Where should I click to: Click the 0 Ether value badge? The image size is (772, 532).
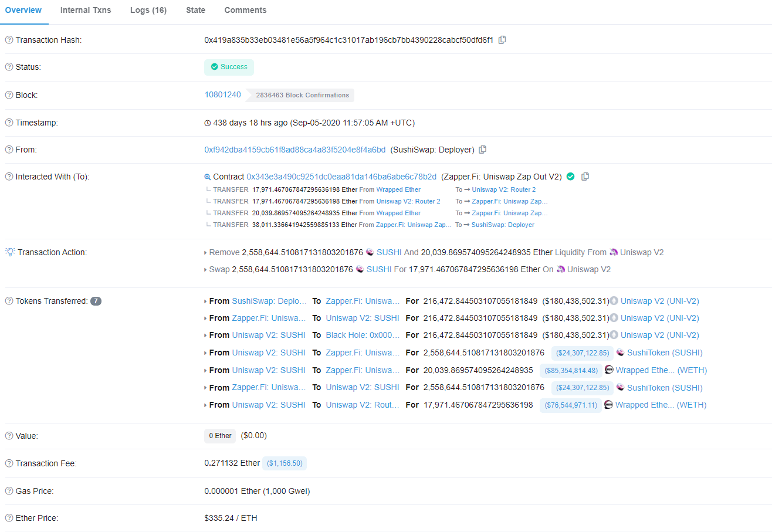[220, 436]
